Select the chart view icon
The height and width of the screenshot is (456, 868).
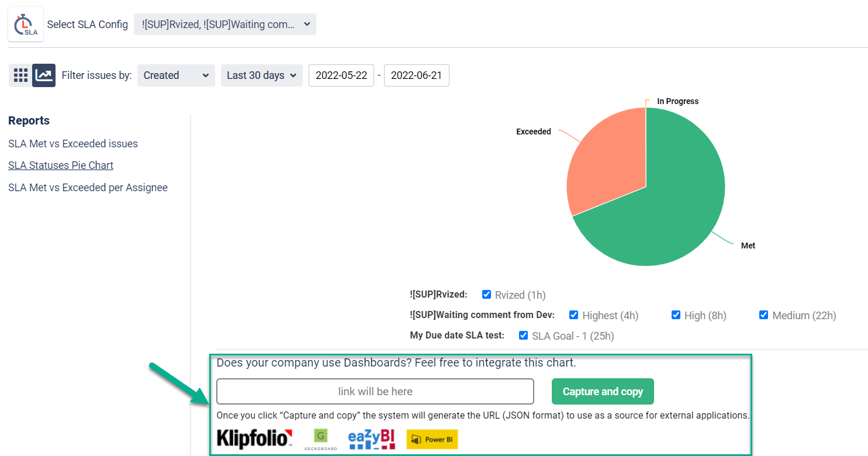pos(44,75)
